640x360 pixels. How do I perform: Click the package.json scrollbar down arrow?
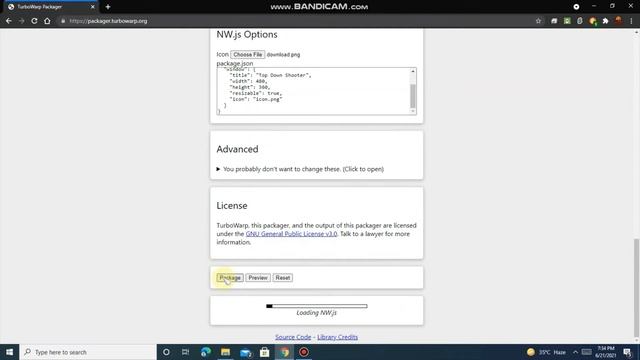coord(413,111)
